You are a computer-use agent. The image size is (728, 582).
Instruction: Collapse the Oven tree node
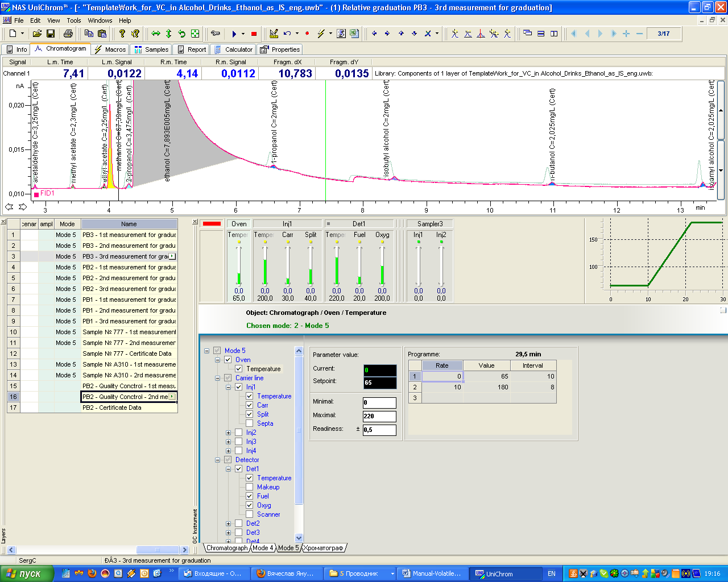pyautogui.click(x=217, y=360)
